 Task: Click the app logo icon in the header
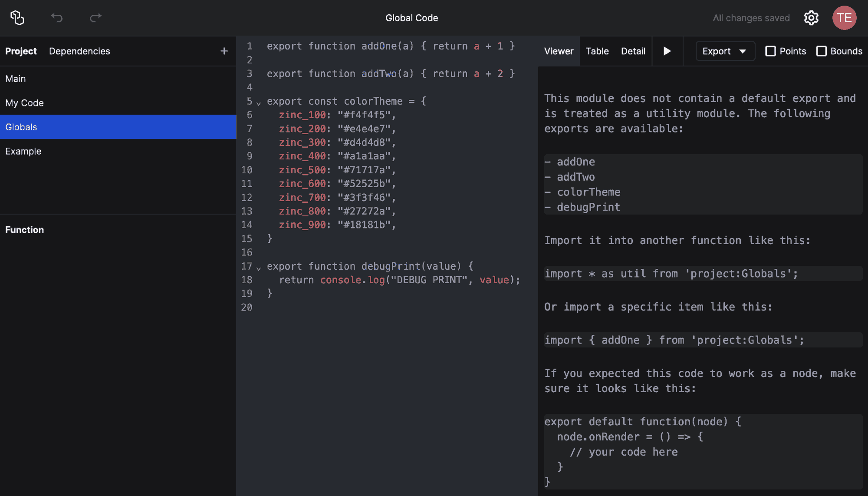[x=17, y=18]
